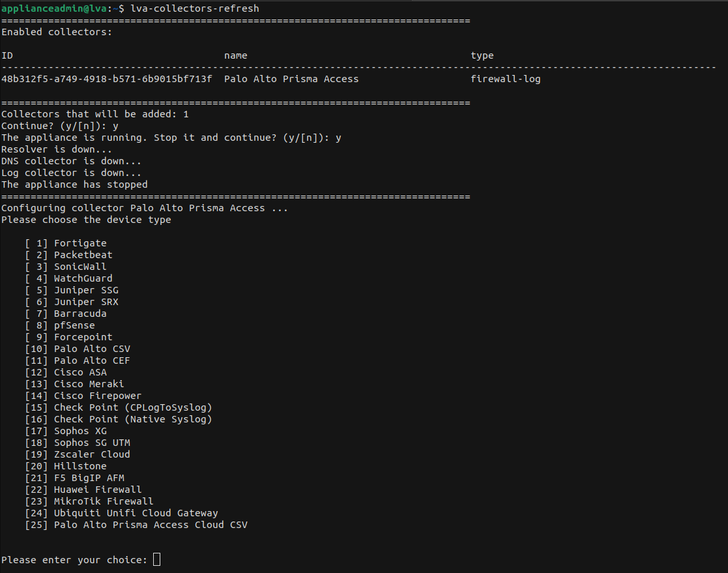
Task: Click the Zscaler Cloud entry
Action: tap(92, 454)
